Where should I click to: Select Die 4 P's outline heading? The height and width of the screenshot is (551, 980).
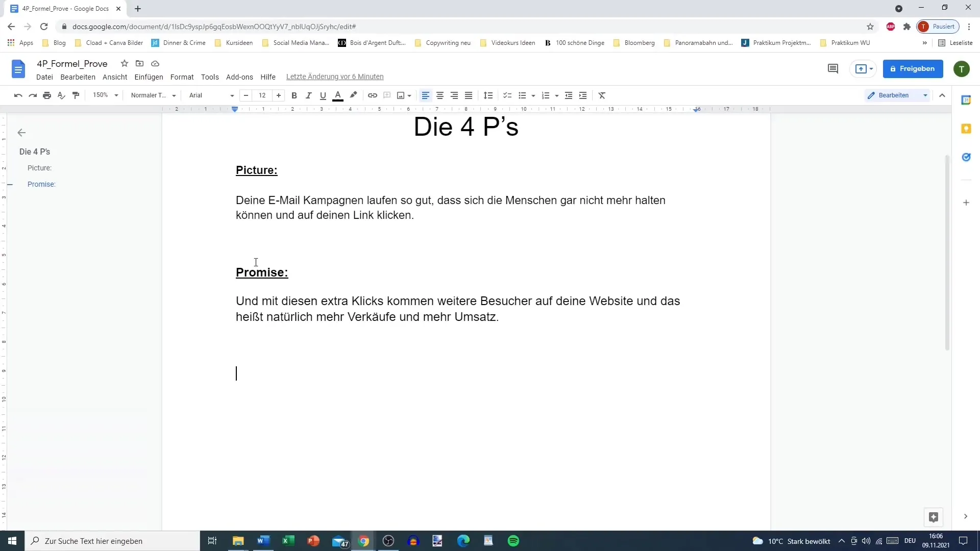click(35, 152)
